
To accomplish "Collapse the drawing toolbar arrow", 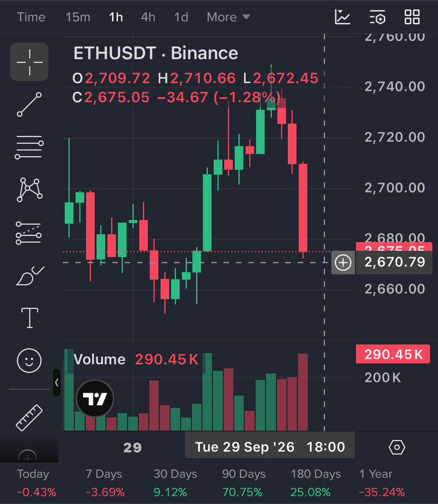I will [x=57, y=382].
